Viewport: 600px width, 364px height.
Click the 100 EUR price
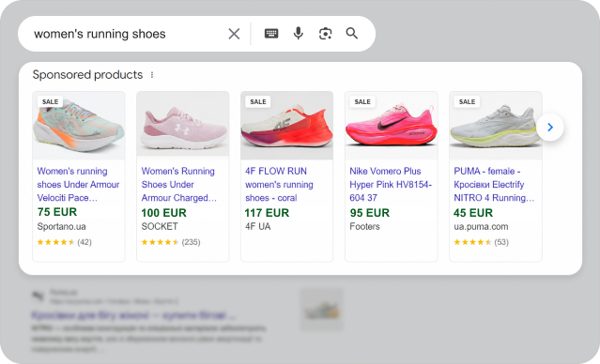coord(163,213)
